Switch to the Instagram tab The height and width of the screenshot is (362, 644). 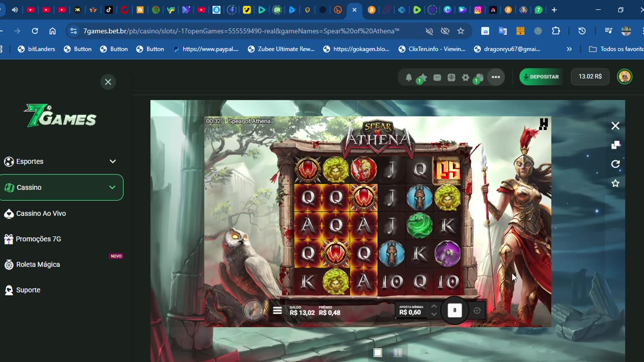click(477, 10)
